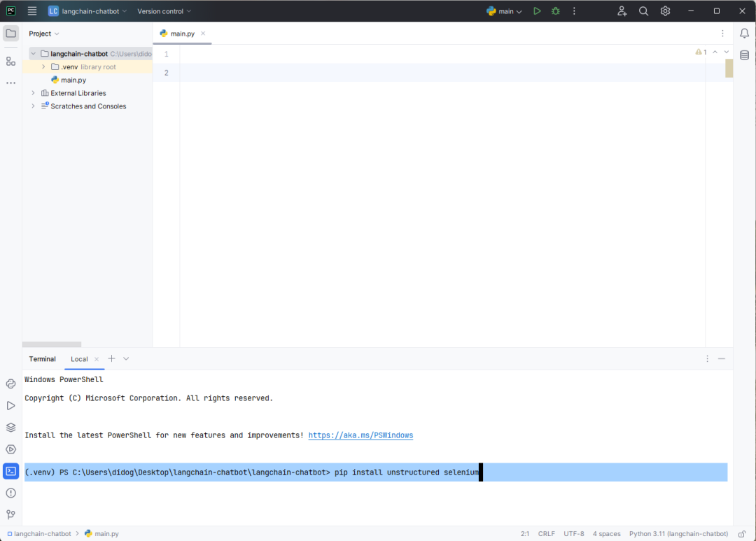
Task: Open new terminal session options chevron
Action: click(126, 359)
